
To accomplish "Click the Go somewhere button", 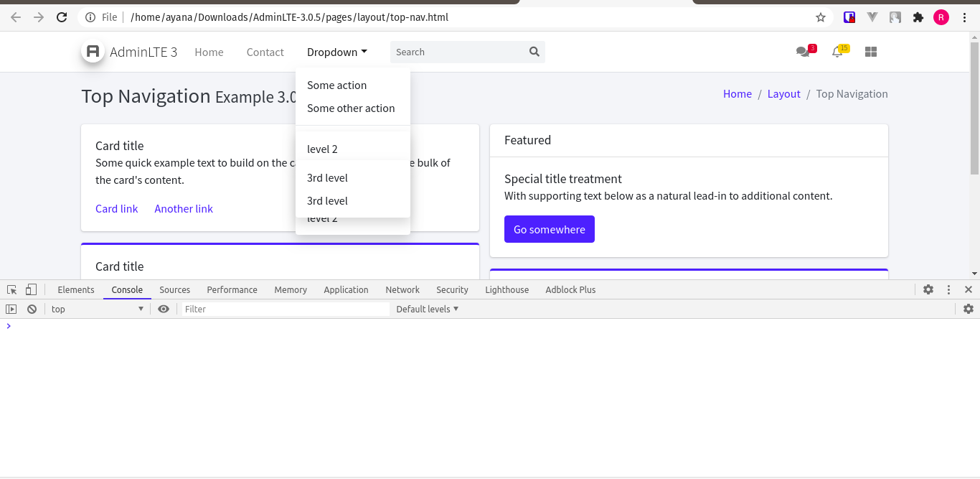I will (x=549, y=228).
